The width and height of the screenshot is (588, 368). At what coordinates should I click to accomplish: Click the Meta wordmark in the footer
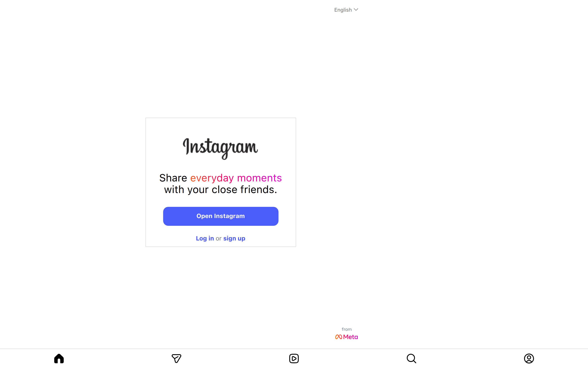click(x=350, y=337)
